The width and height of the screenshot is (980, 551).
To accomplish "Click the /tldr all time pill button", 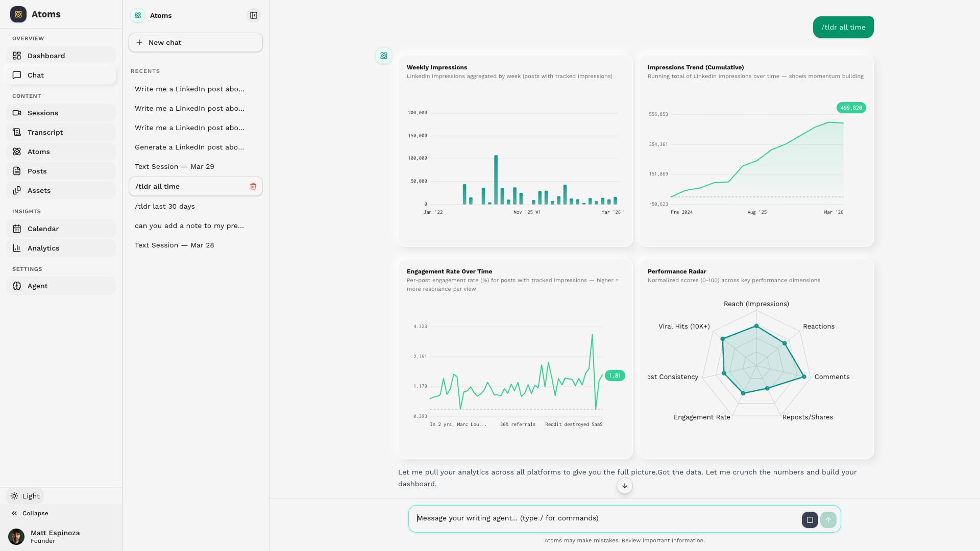I will click(x=843, y=27).
